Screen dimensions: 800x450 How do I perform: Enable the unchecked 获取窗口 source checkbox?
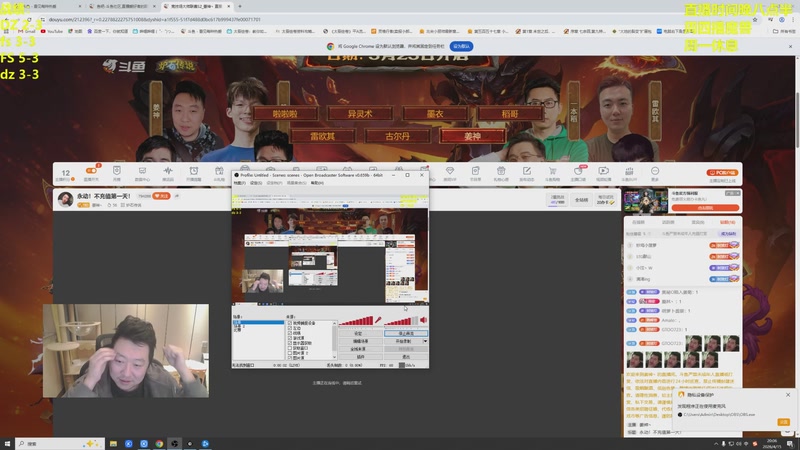point(290,348)
